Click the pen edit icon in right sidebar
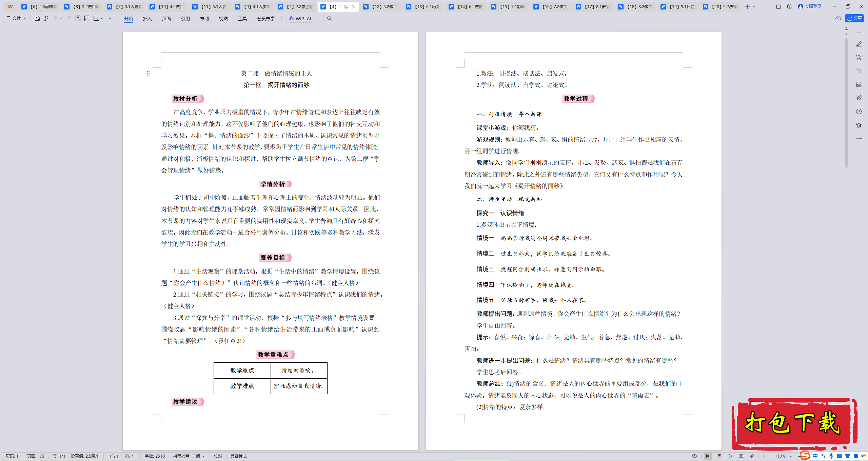 point(859,44)
